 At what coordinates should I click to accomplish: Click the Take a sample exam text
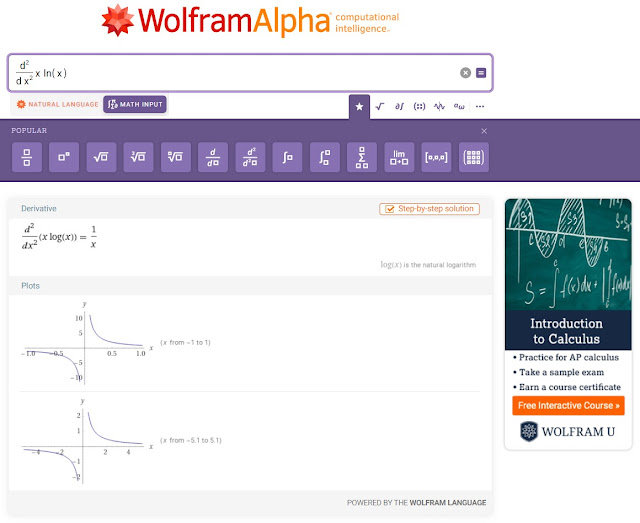[561, 372]
